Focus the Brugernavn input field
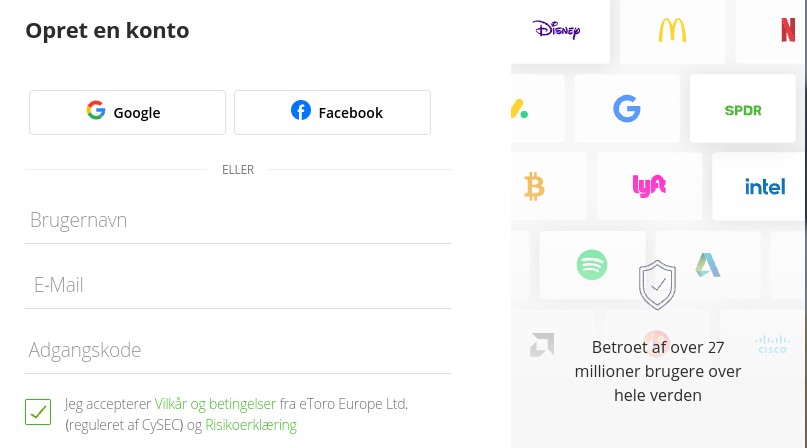This screenshot has height=448, width=807. (238, 220)
